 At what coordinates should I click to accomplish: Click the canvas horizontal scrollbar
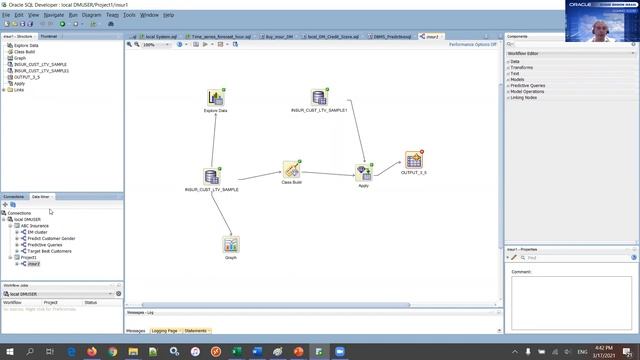pyautogui.click(x=276, y=304)
